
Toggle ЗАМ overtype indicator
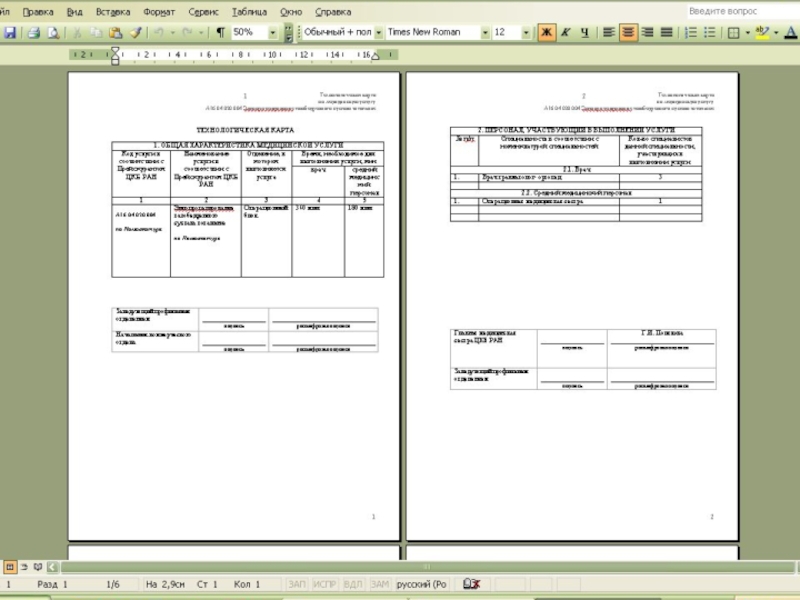click(x=380, y=584)
